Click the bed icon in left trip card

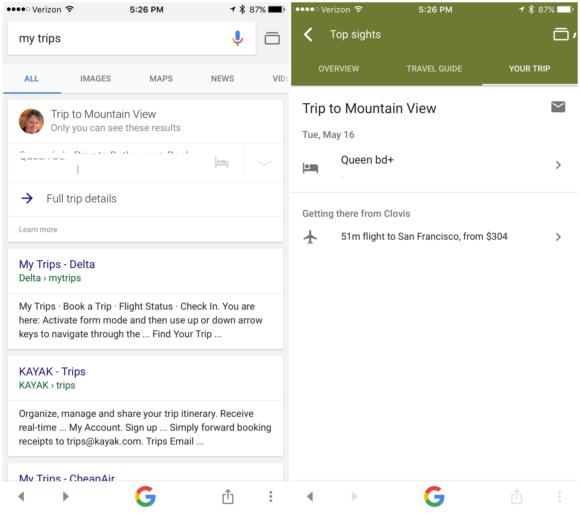[222, 163]
